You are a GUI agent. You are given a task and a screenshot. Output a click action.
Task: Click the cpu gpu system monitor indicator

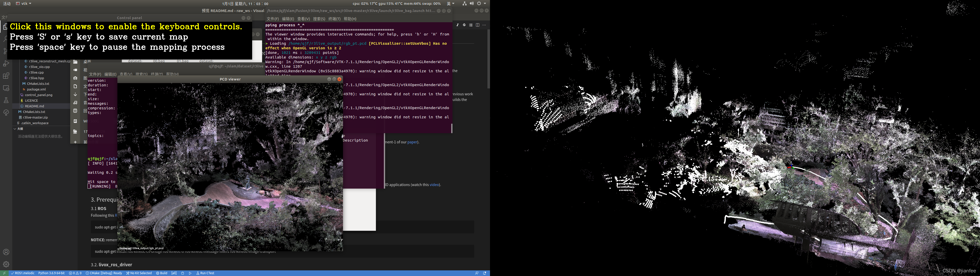pos(396,3)
